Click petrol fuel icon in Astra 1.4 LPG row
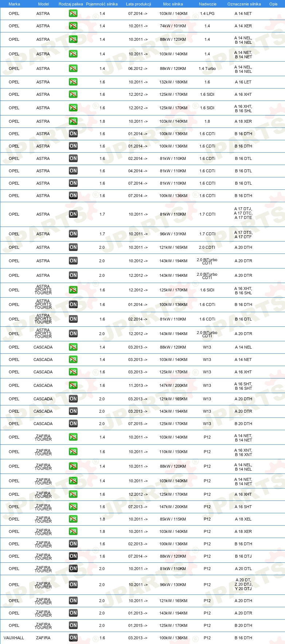The height and width of the screenshot is (644, 285). 73,13
